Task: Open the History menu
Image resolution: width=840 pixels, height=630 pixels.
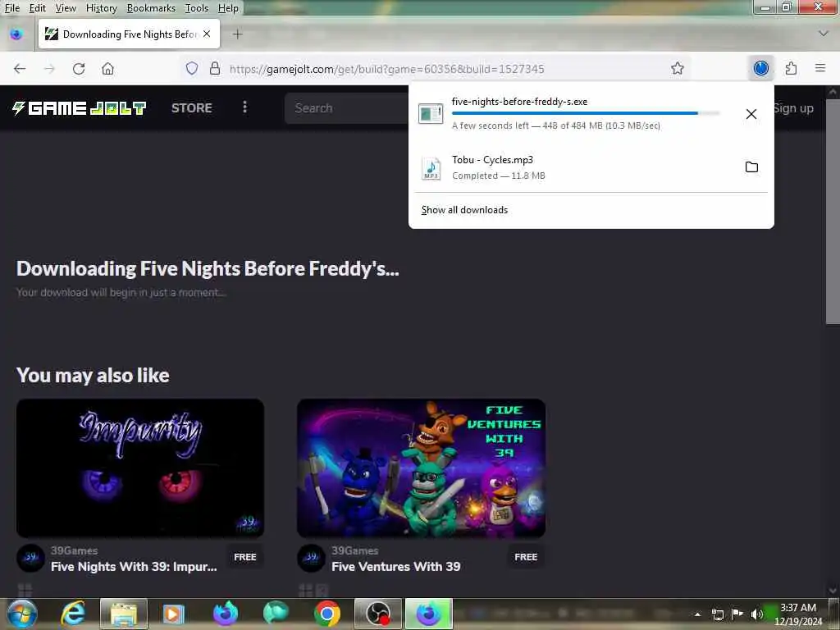Action: coord(101,8)
